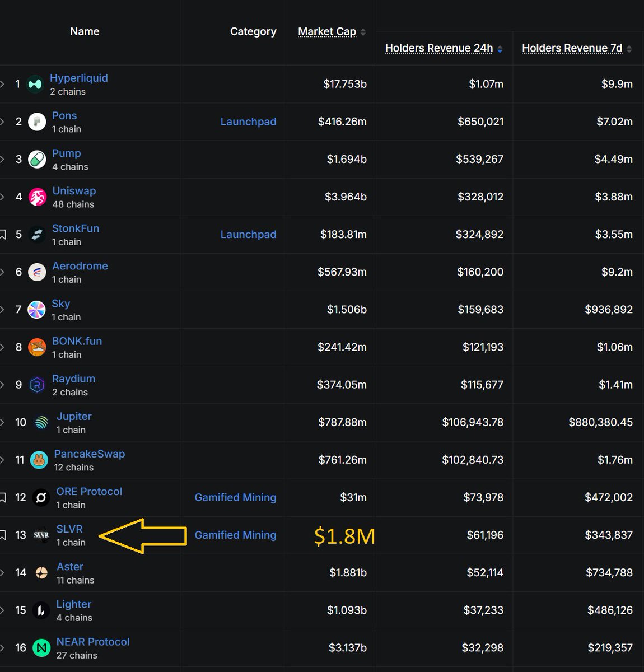Open the Hyperliquid protocol link

(79, 78)
